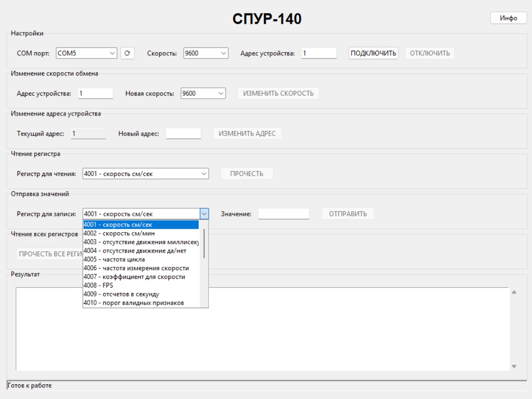Click the COM port refresh icon
Image resolution: width=532 pixels, height=399 pixels.
click(x=127, y=53)
